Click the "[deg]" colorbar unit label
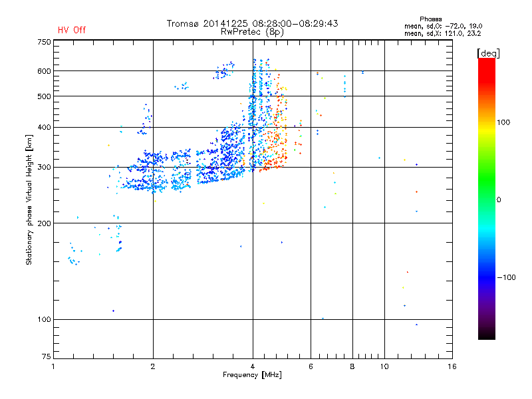The height and width of the screenshot is (399, 532). click(488, 53)
